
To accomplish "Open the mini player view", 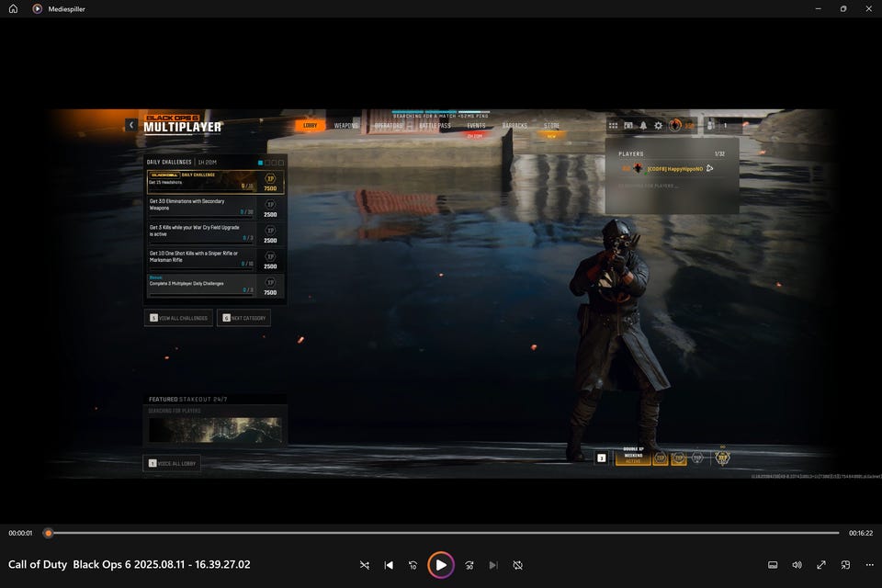I will (x=845, y=565).
